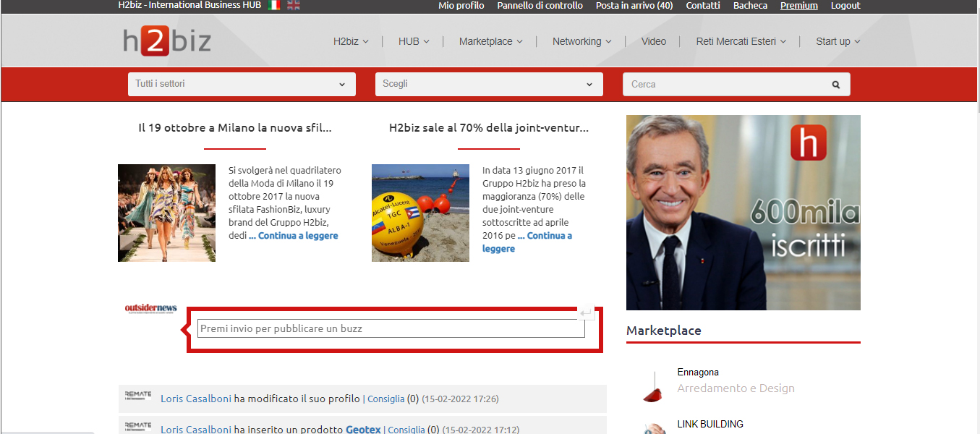Click Consiglia (0) on the Geotex activity
The height and width of the screenshot is (434, 980).
click(406, 429)
